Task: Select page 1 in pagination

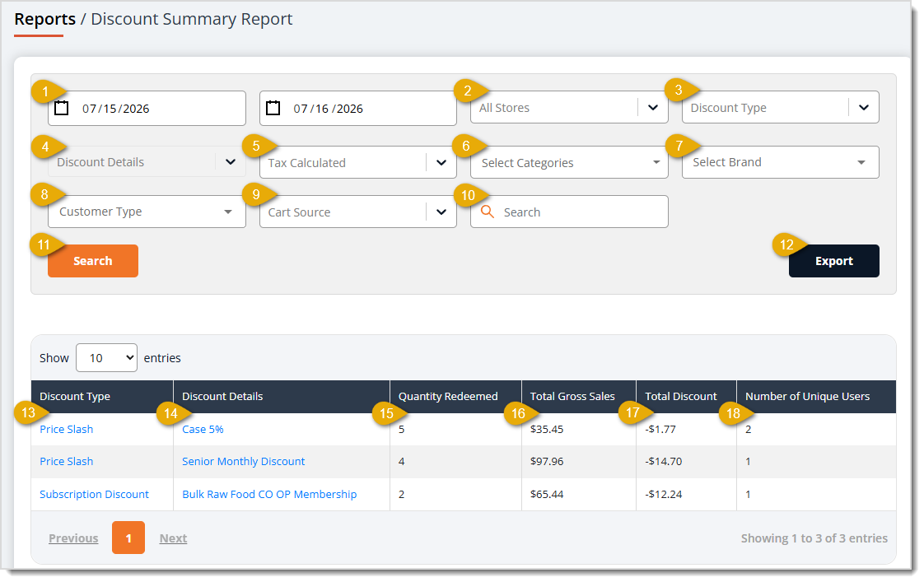Action: click(x=128, y=538)
